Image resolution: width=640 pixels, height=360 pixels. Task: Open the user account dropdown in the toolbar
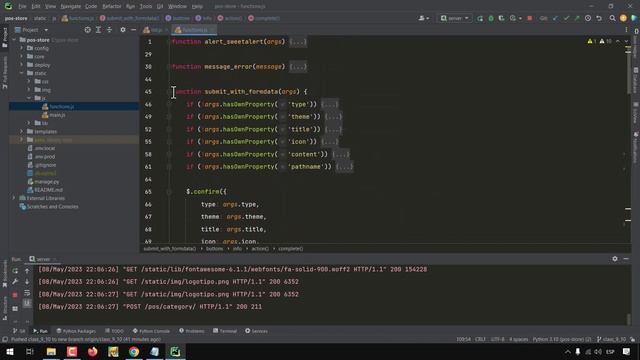click(x=424, y=18)
